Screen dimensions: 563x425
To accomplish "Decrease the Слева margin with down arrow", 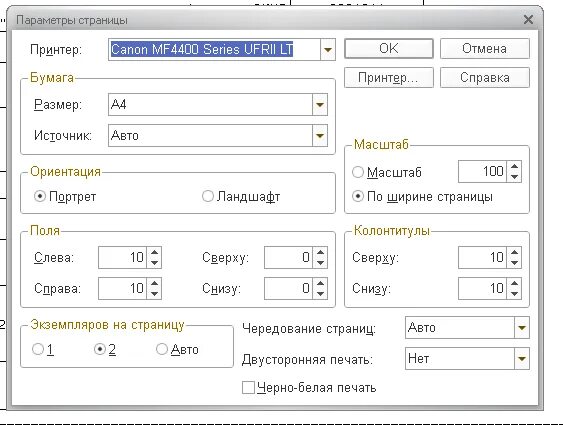I will click(x=154, y=263).
